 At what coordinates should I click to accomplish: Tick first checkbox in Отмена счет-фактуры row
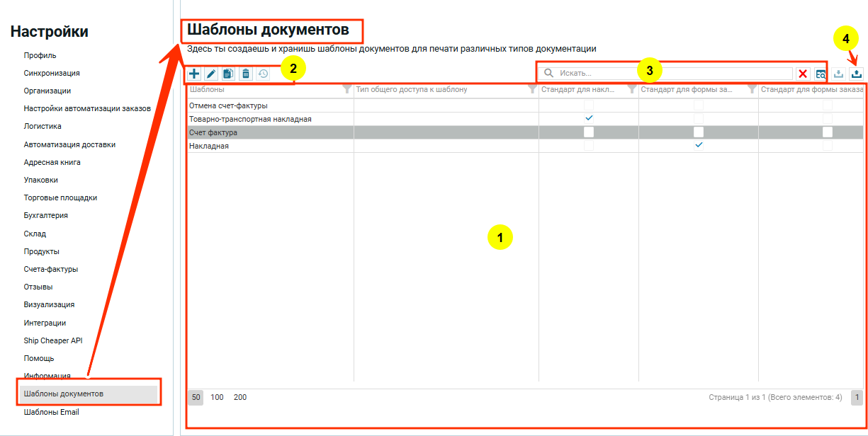coord(589,105)
